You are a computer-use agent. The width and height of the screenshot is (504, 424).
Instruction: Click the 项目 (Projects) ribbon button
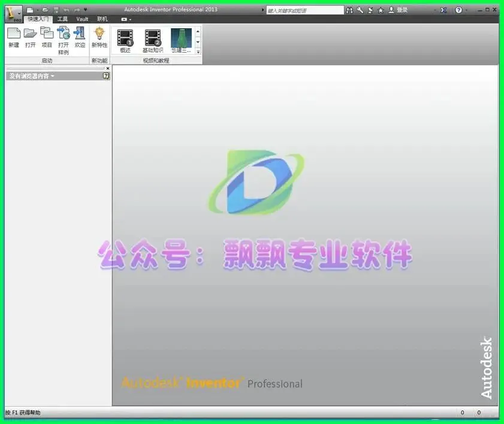47,38
